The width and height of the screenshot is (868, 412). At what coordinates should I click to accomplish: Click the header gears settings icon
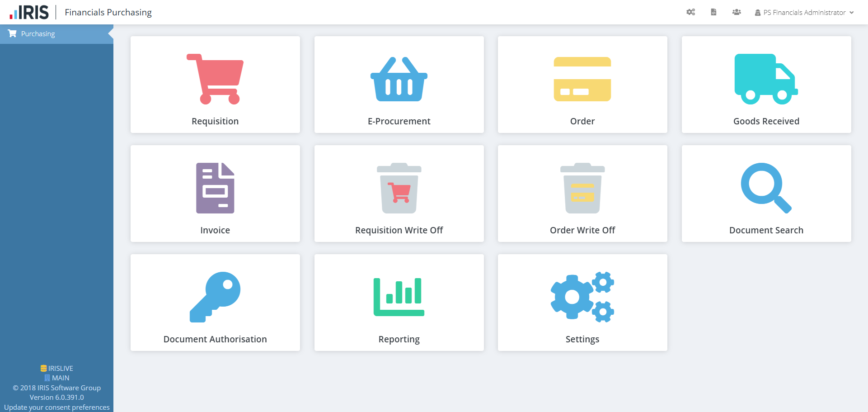[691, 12]
